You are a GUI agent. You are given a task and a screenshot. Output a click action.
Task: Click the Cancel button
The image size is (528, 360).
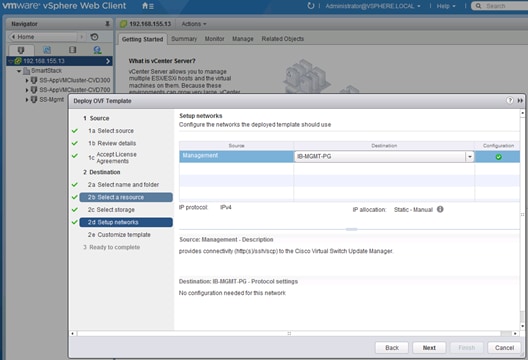[x=504, y=348]
